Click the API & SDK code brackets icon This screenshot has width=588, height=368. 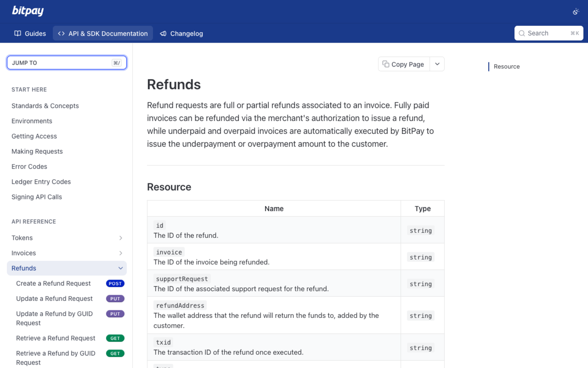coord(61,33)
